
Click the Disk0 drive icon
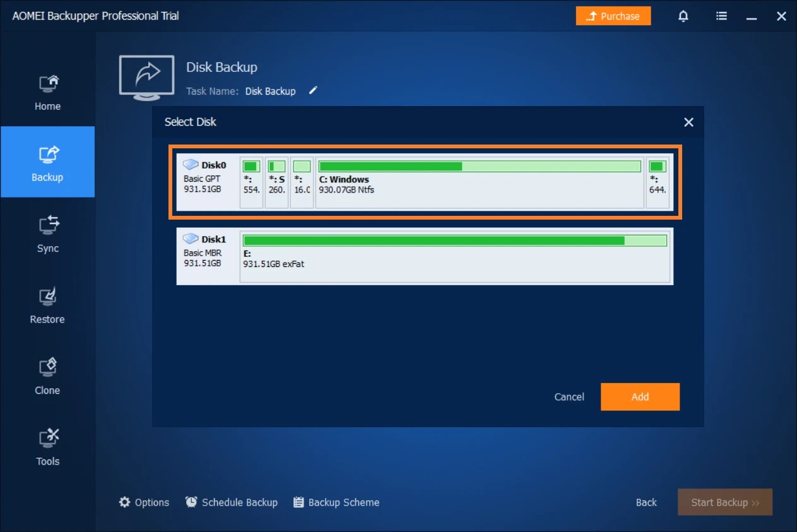pos(191,165)
